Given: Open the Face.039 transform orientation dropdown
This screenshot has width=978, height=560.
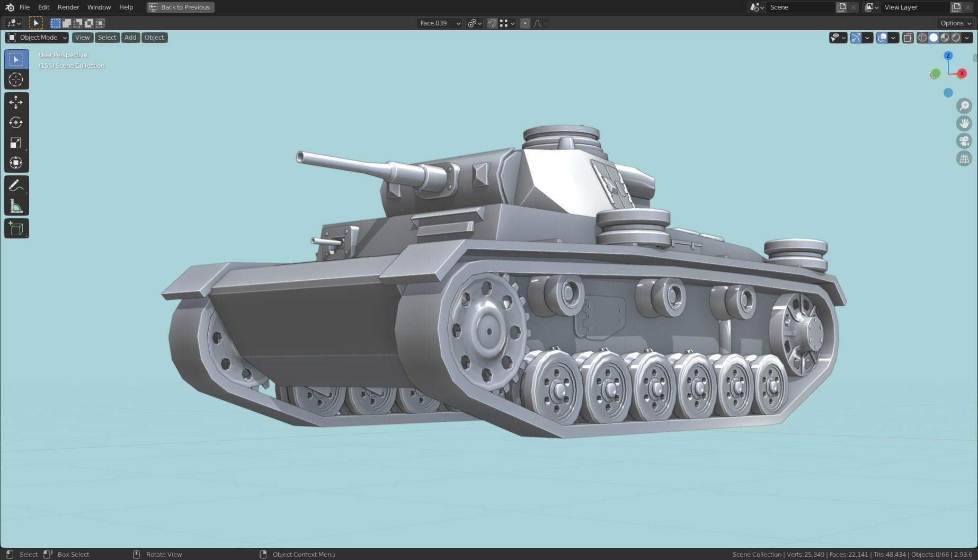Looking at the screenshot, I should tap(439, 23).
